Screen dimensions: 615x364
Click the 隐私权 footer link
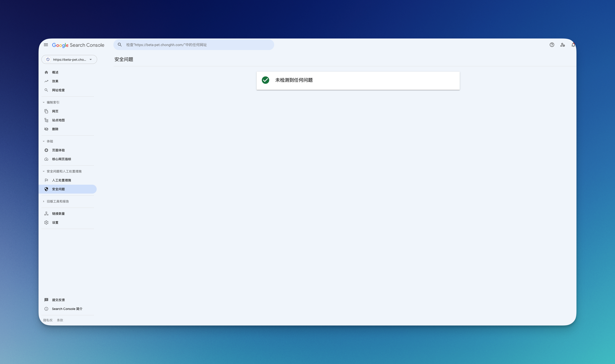(x=48, y=320)
